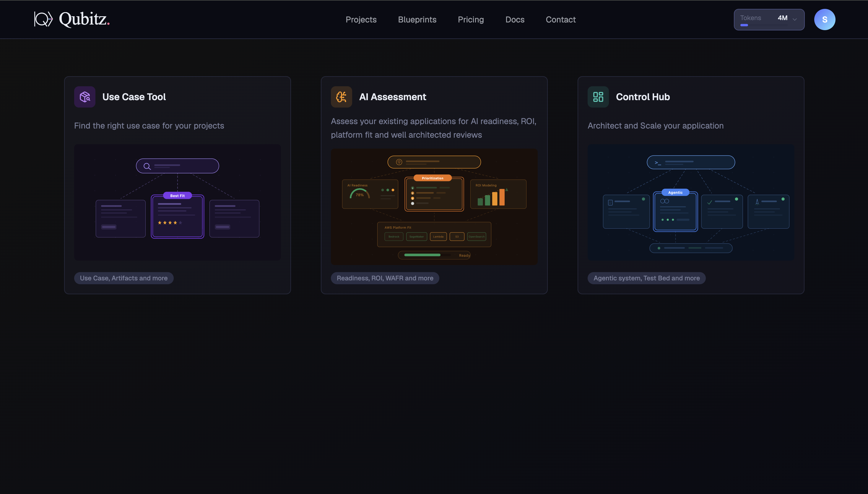
Task: Click the brain icon in AI Assessment search pill
Action: [x=399, y=162]
